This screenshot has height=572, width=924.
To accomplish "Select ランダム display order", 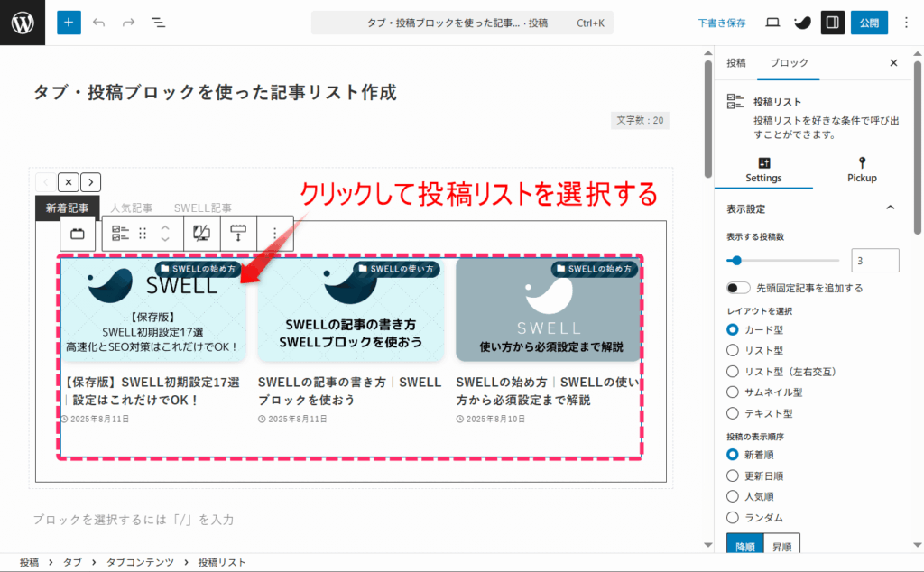I will [x=733, y=517].
